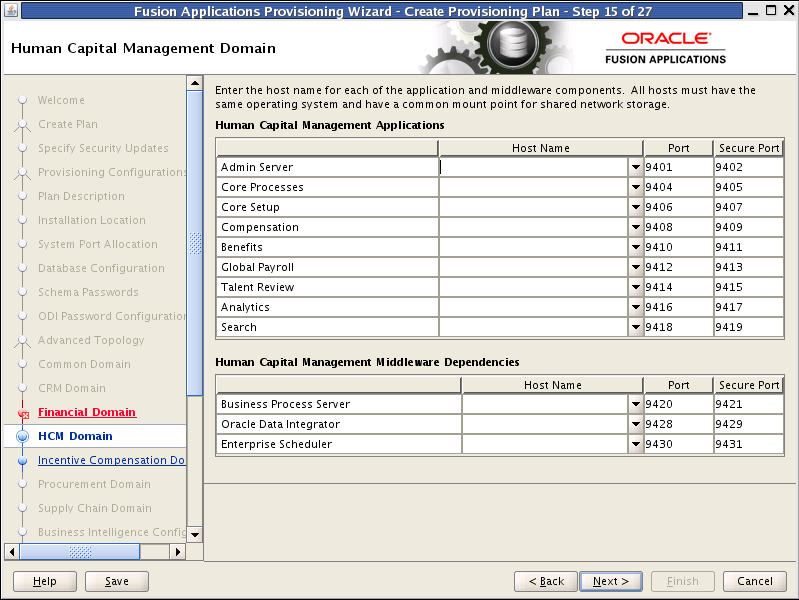
Task: Expand Global Payroll host name dropdown
Action: (635, 267)
